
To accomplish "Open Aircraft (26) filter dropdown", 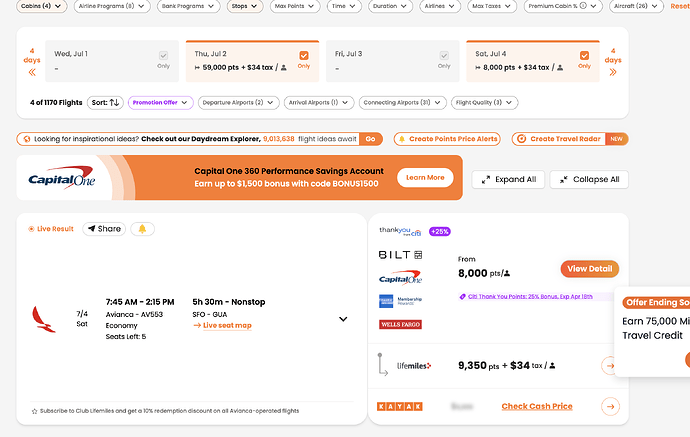I will coord(636,6).
